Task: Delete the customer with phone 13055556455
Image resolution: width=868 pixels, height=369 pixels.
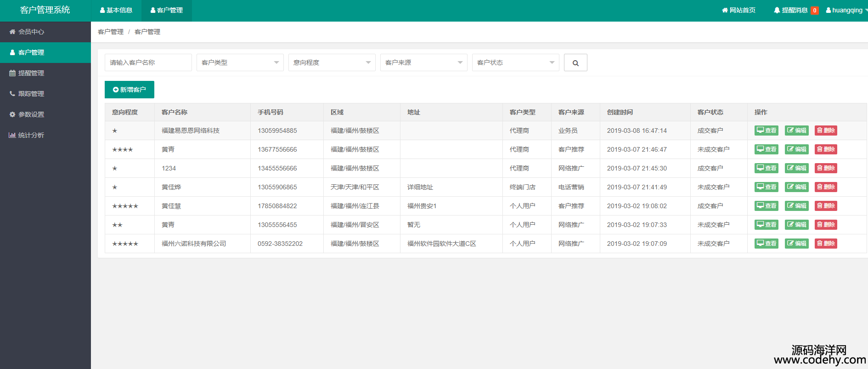Action: coord(826,225)
